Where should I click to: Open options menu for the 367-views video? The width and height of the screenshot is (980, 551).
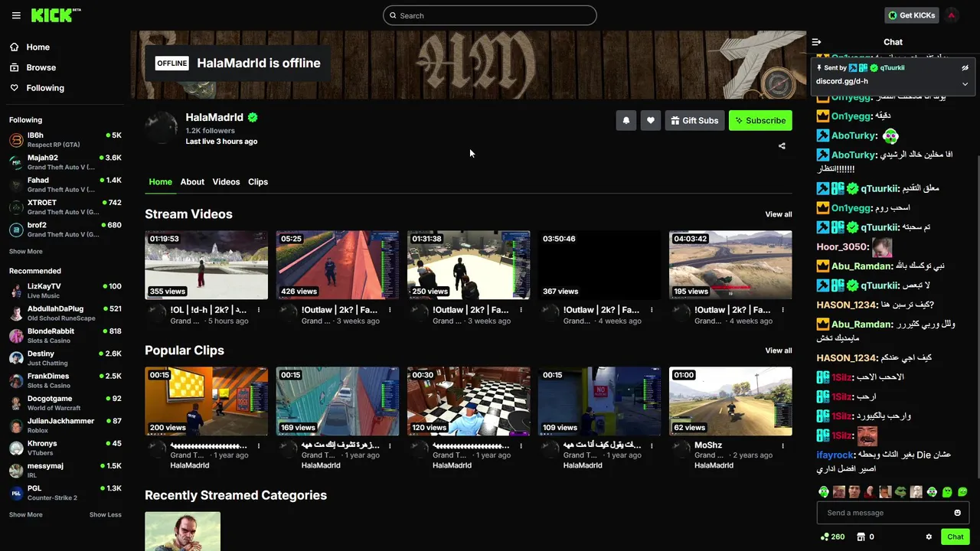pos(652,310)
